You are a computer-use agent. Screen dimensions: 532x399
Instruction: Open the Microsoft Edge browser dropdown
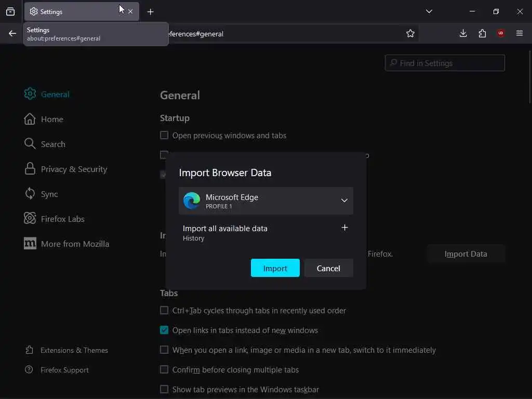pos(266,201)
